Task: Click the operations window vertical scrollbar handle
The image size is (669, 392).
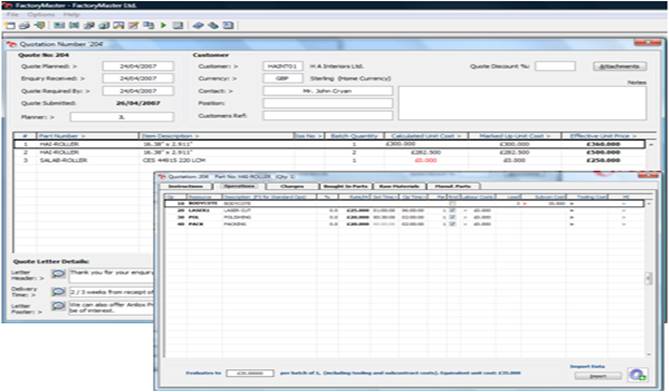Action: 649,279
